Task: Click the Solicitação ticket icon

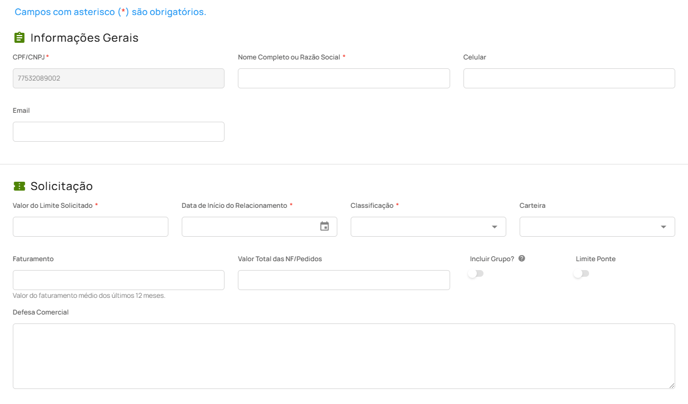Action: click(x=19, y=186)
